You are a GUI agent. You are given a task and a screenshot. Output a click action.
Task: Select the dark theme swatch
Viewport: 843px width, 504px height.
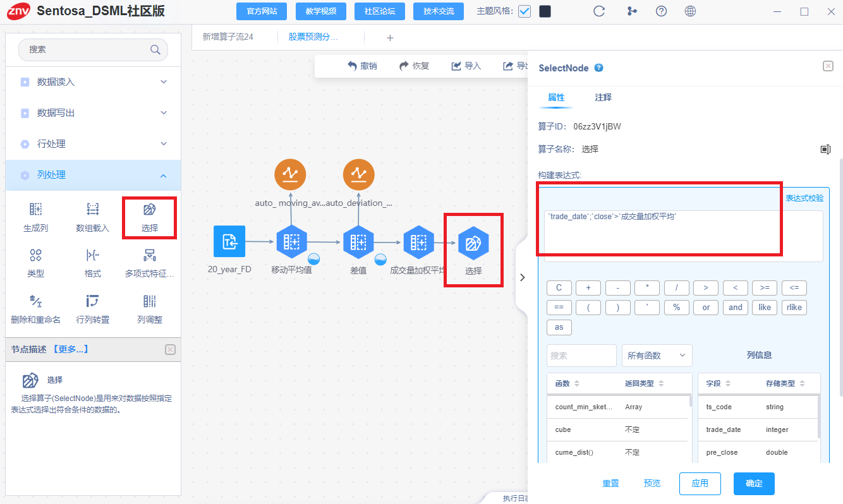(545, 11)
